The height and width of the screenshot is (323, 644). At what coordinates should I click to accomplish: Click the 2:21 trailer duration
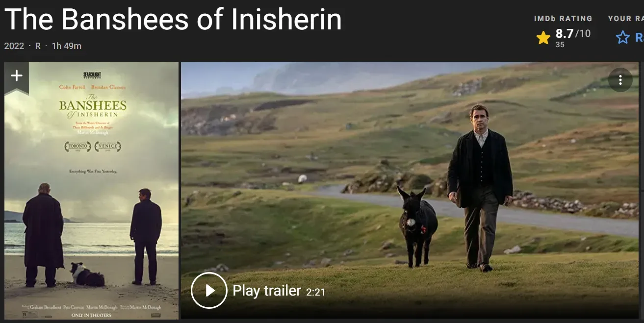[x=316, y=292]
